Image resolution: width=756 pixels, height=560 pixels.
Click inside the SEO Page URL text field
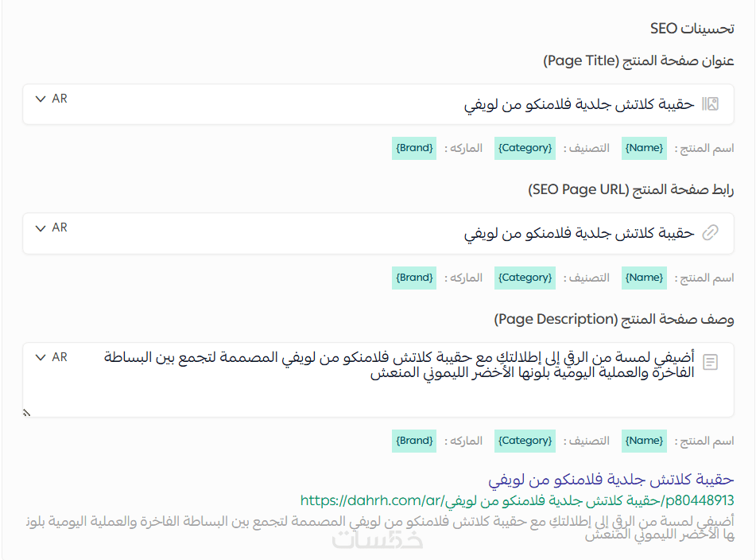tap(378, 233)
